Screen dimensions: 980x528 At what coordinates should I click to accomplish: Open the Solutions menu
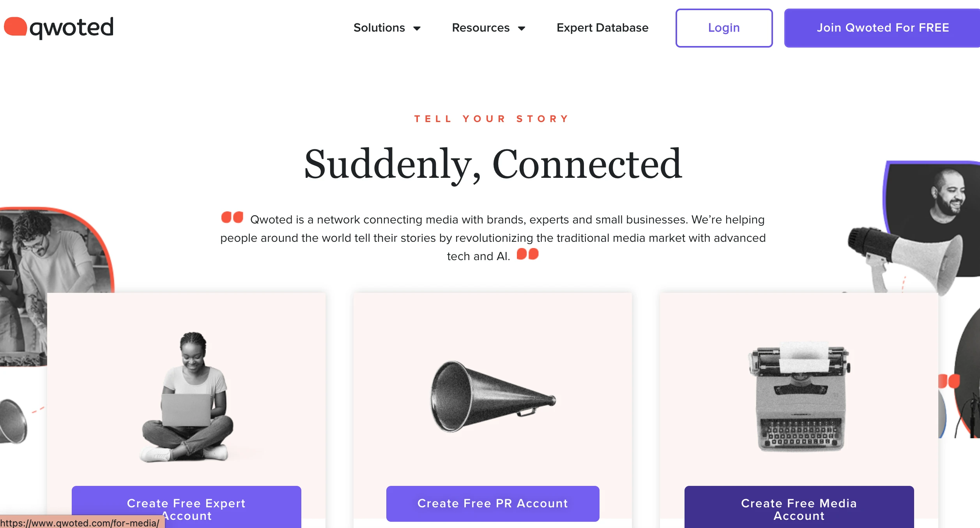click(x=379, y=28)
